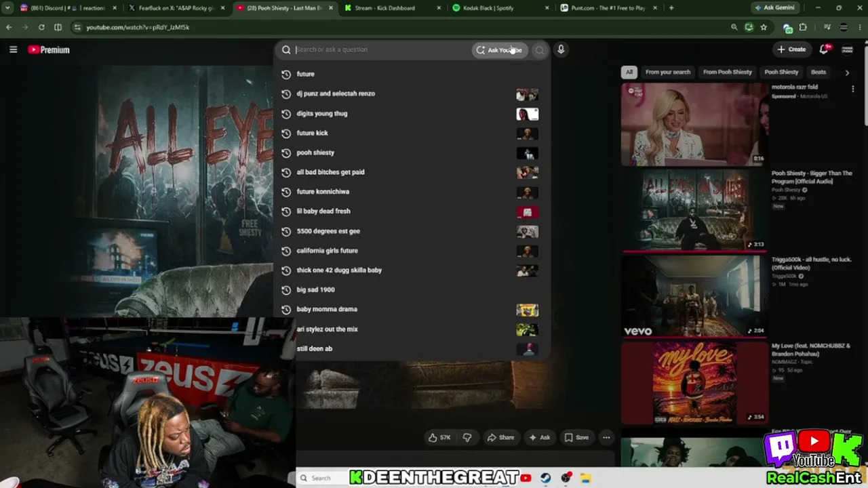Switch to the FearBuck on X tab

pos(178,8)
